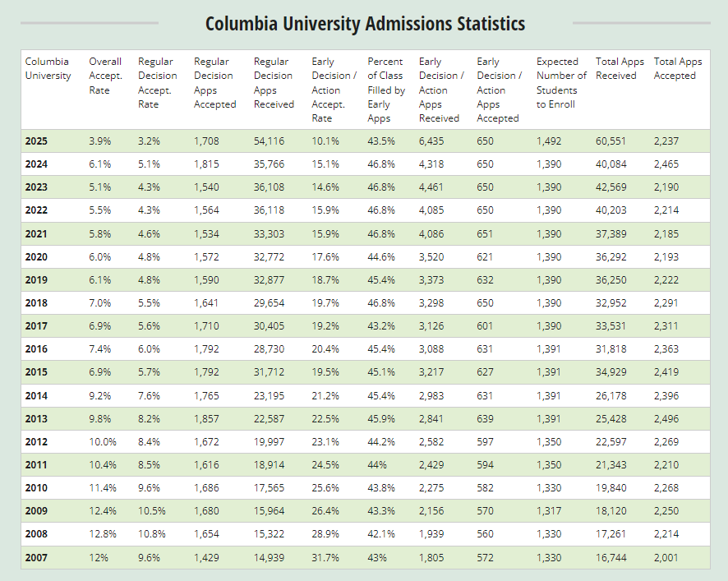728x581 pixels.
Task: Click the 2016 row year label
Action: click(x=36, y=349)
